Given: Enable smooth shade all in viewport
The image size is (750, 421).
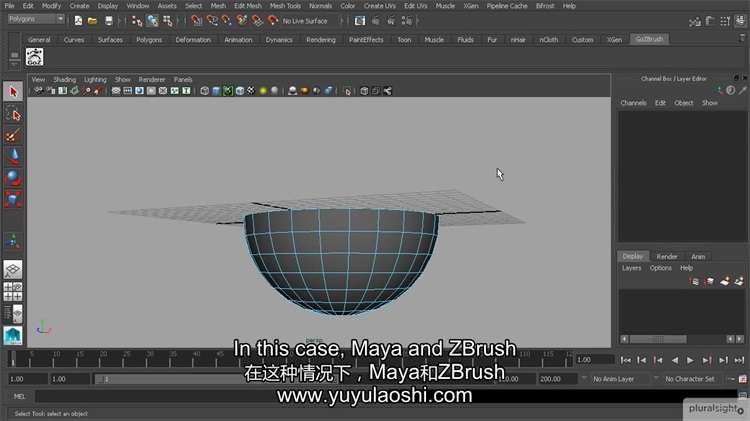Looking at the screenshot, I should click(216, 91).
